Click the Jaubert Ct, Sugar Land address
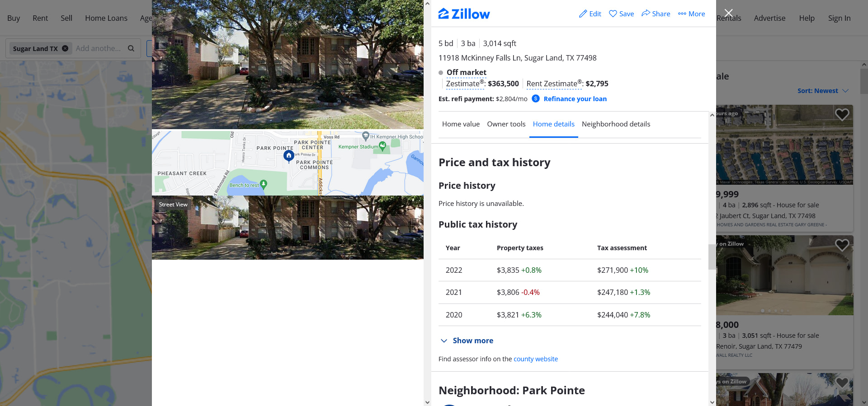Screen dimensions: 868x406 (766, 216)
